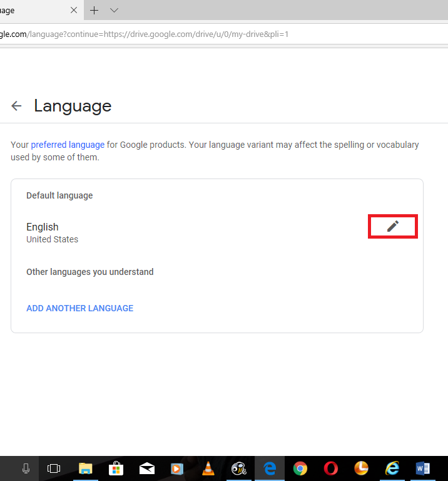This screenshot has height=481, width=448.
Task: Open Microsoft Word from taskbar
Action: [x=423, y=468]
